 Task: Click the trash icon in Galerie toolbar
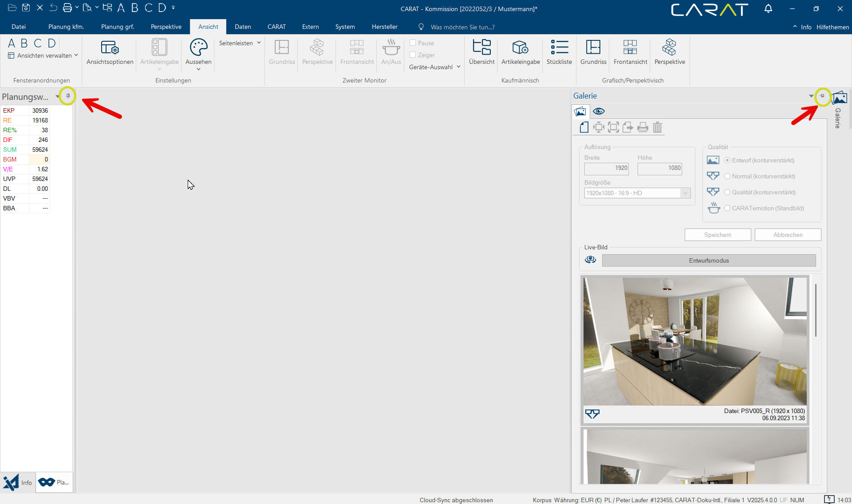[657, 128]
